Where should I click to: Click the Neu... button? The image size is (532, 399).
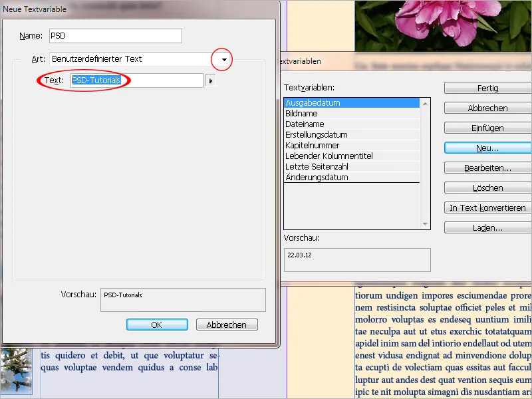[x=488, y=148]
